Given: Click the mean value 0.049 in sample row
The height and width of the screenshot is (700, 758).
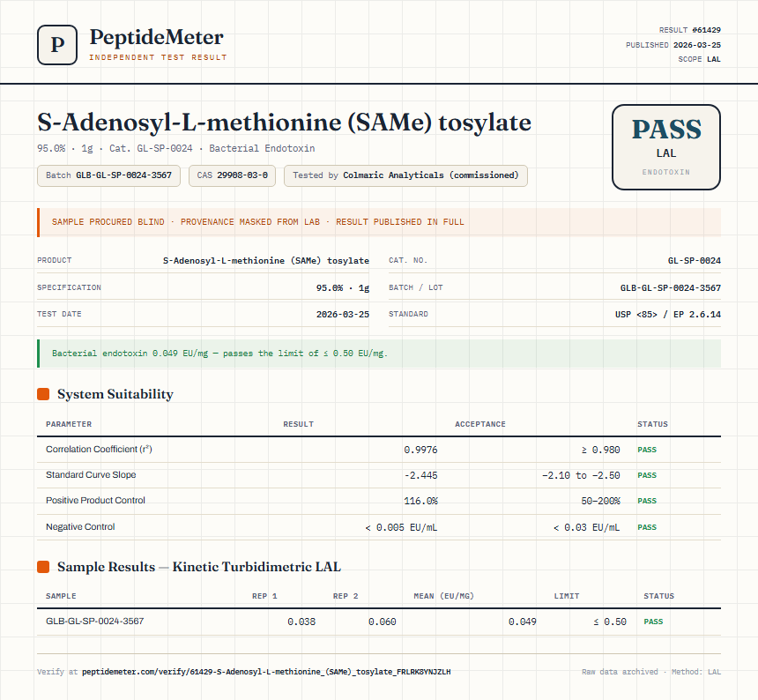Looking at the screenshot, I should point(522,622).
